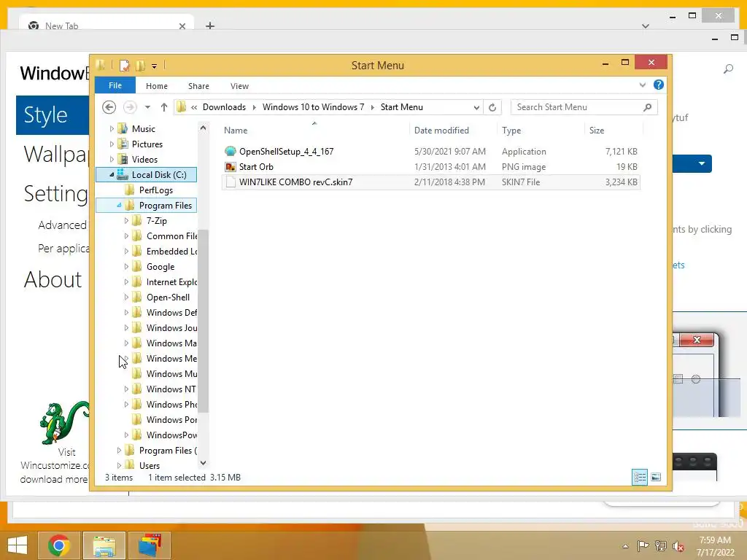This screenshot has height=560, width=747.
Task: Go up one folder level with the Up arrow
Action: (164, 107)
